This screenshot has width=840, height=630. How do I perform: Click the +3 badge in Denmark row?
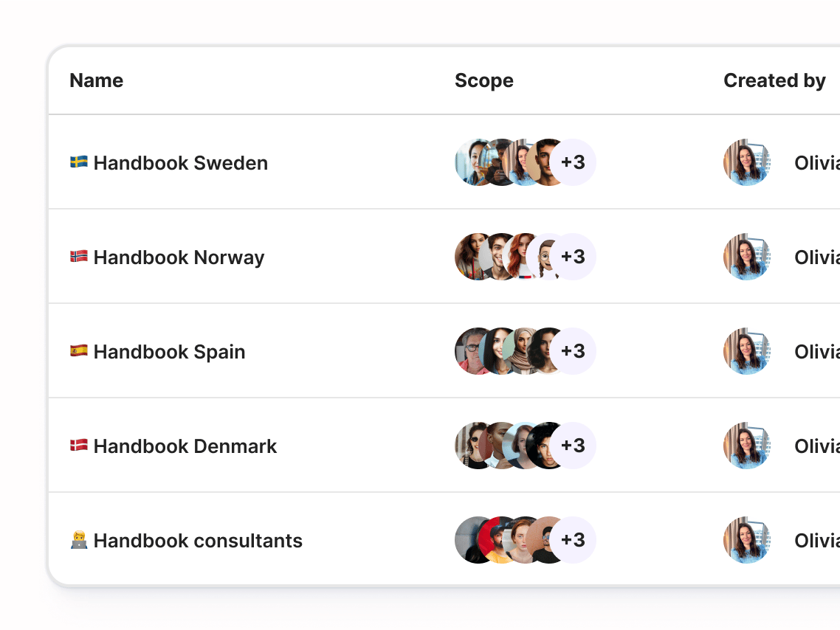573,446
